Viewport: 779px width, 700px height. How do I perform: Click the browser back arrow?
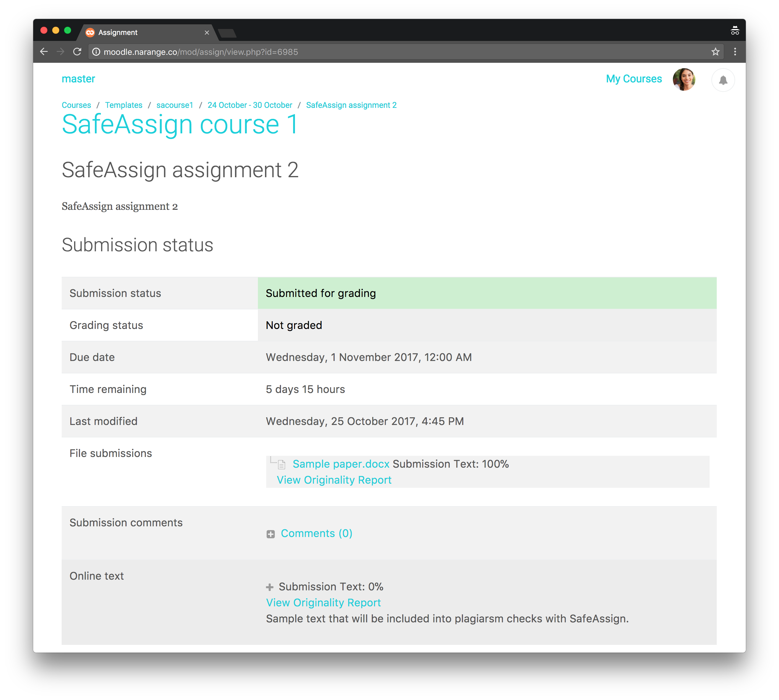(44, 52)
